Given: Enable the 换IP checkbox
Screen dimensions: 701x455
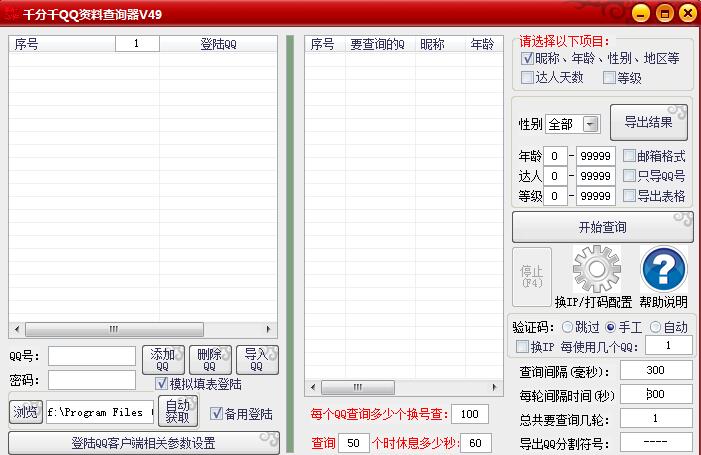Looking at the screenshot, I should pyautogui.click(x=522, y=346).
